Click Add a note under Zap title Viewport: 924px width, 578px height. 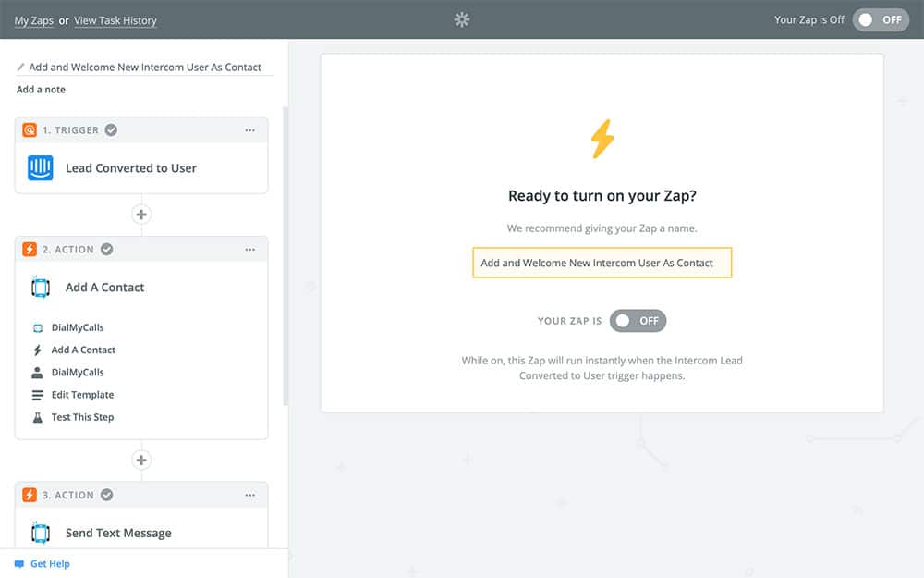41,90
